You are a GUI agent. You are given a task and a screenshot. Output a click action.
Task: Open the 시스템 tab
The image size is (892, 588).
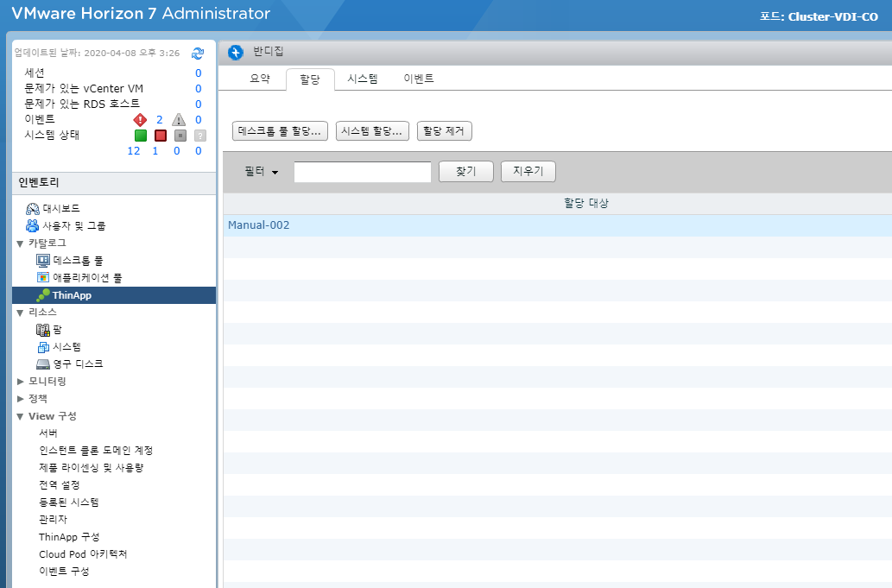click(363, 79)
